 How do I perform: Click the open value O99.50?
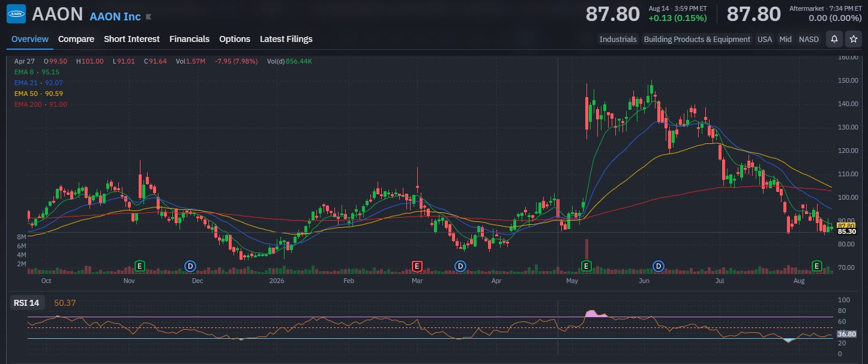tap(56, 61)
